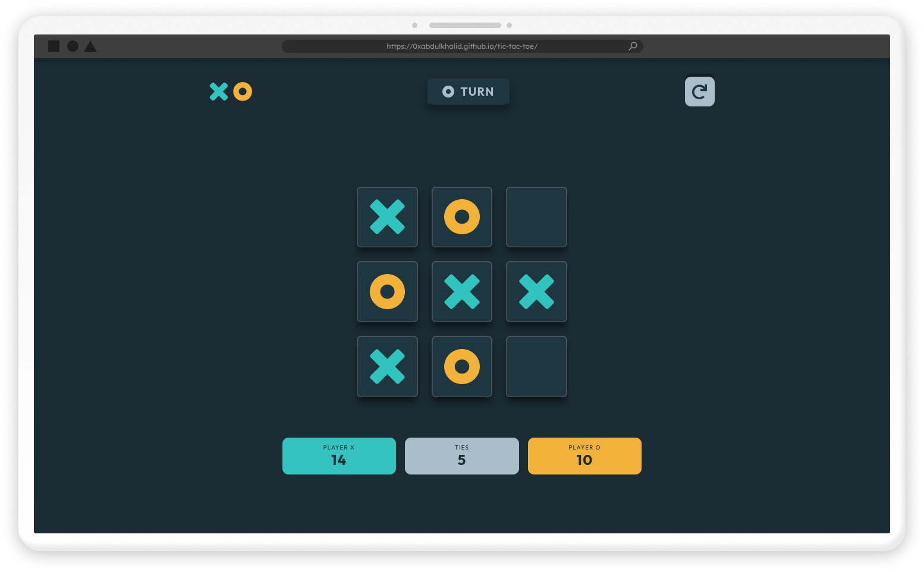Click the search magnifier icon in address bar
The height and width of the screenshot is (572, 924).
point(633,46)
